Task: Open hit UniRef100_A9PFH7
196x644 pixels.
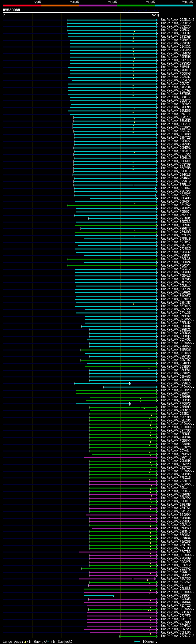Action: coord(176,33)
